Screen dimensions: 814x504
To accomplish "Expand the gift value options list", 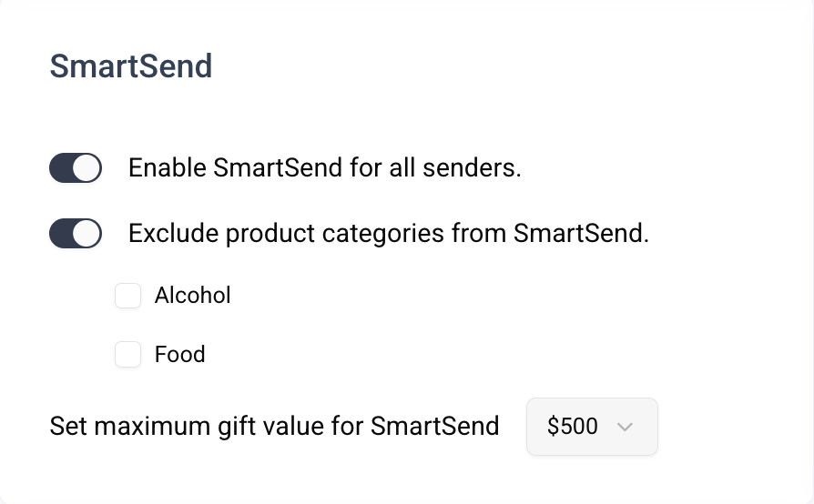I will [x=592, y=427].
